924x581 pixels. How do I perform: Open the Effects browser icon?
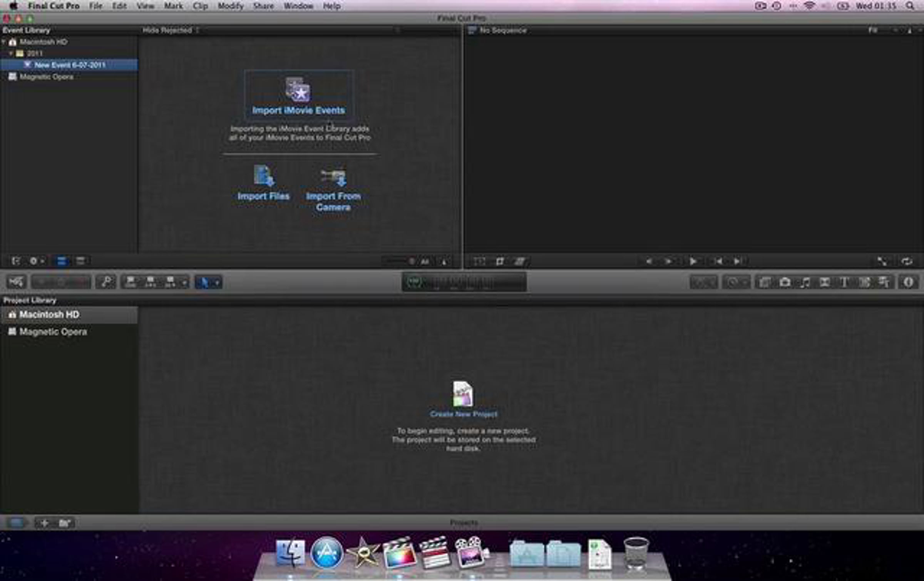(765, 282)
